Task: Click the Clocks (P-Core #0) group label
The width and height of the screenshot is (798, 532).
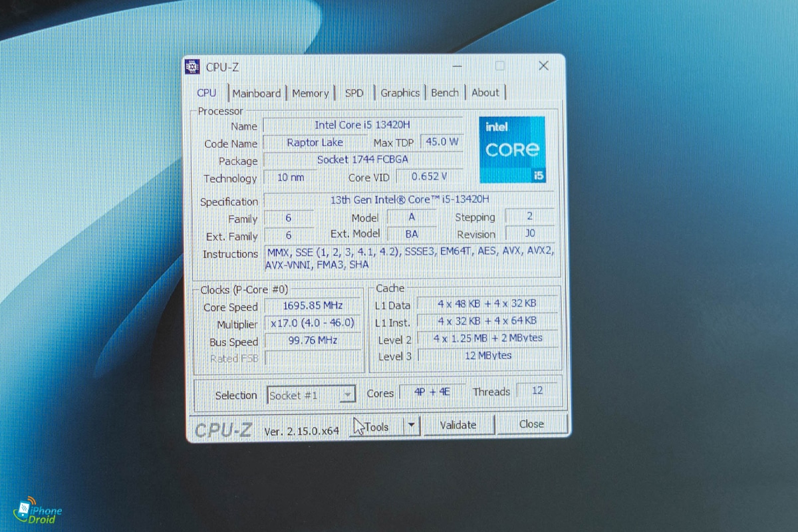Action: [x=243, y=290]
